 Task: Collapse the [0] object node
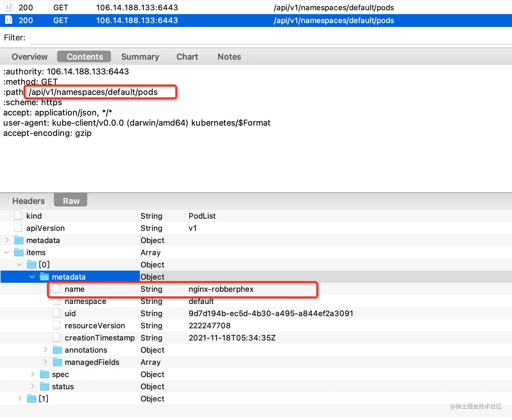(19, 265)
